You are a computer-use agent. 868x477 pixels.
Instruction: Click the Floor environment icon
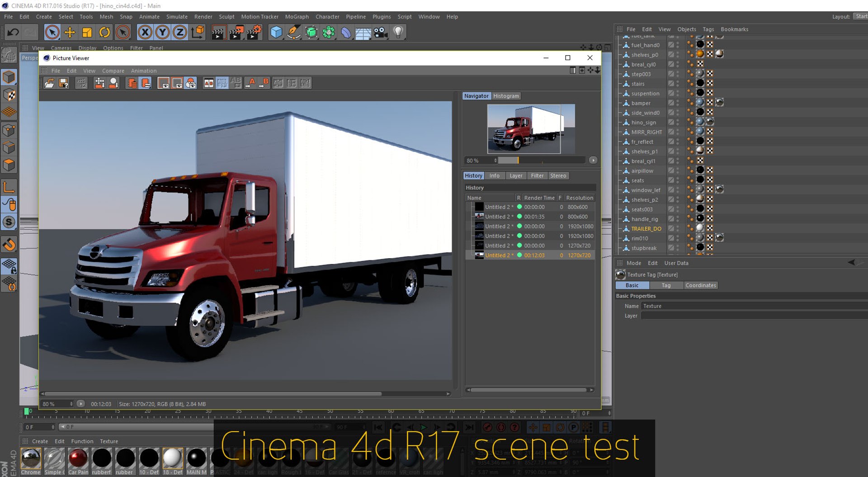click(x=363, y=32)
